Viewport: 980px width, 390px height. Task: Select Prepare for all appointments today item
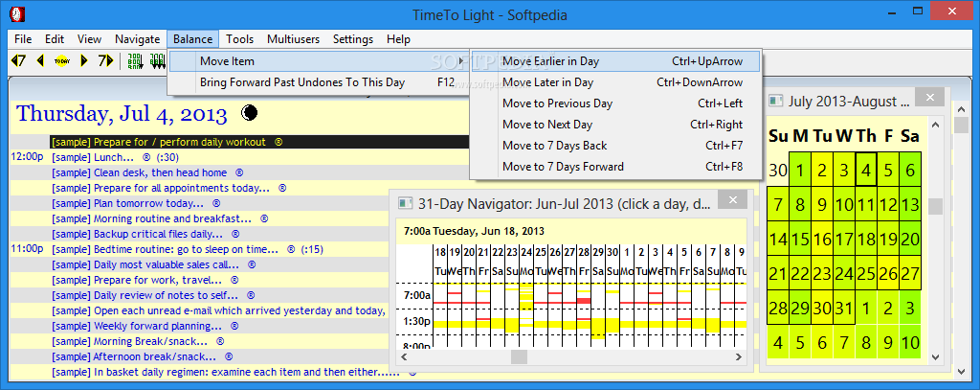161,188
